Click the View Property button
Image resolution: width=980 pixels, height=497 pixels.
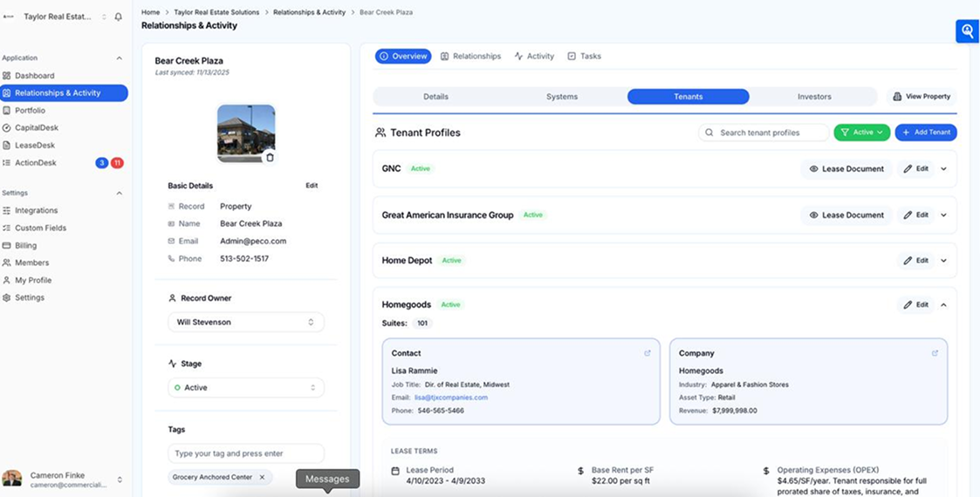click(921, 97)
